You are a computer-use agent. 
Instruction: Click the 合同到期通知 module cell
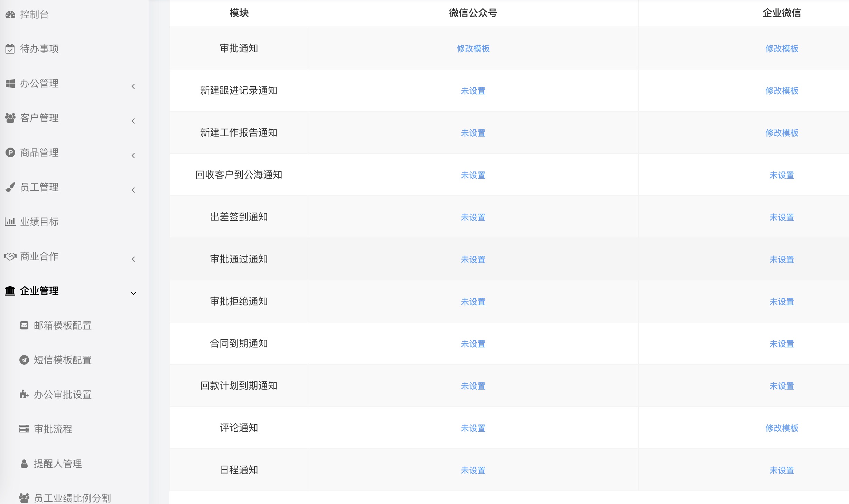tap(239, 344)
